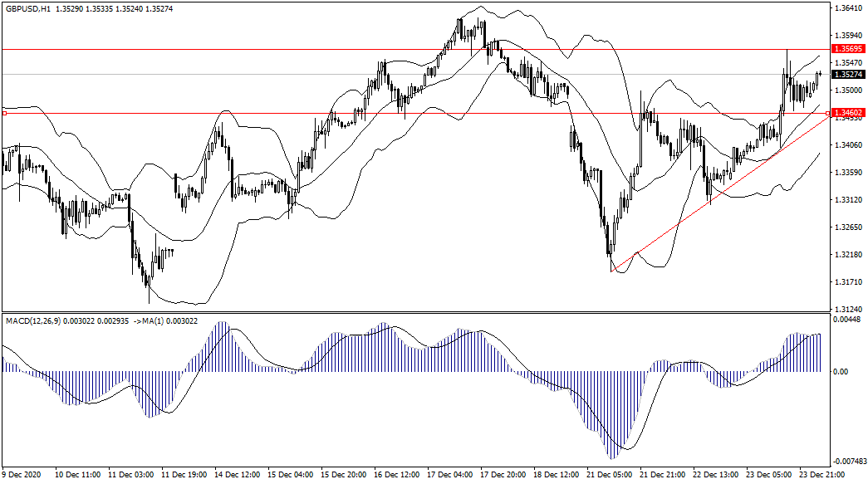This screenshot has width=868, height=484.
Task: Click 17 Dec 04:00 time axis label
Action: 449,475
